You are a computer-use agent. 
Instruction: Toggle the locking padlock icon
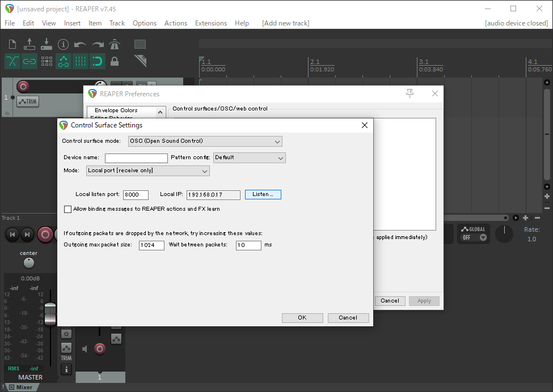pos(114,62)
